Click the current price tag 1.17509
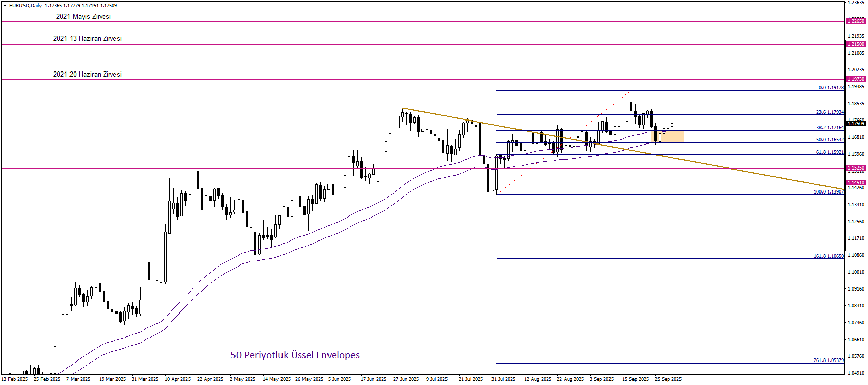 [856, 123]
